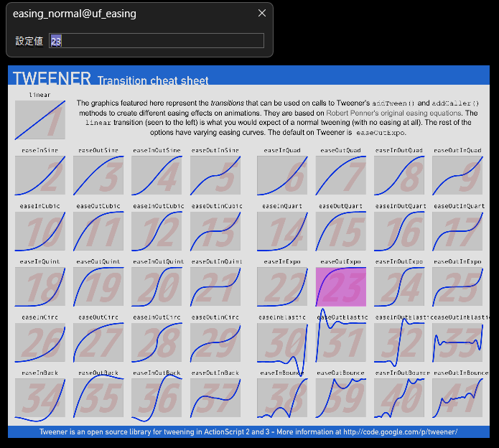Image resolution: width=499 pixels, height=448 pixels.
Task: Choose easeOutBounce curve number 39
Action: click(x=340, y=398)
